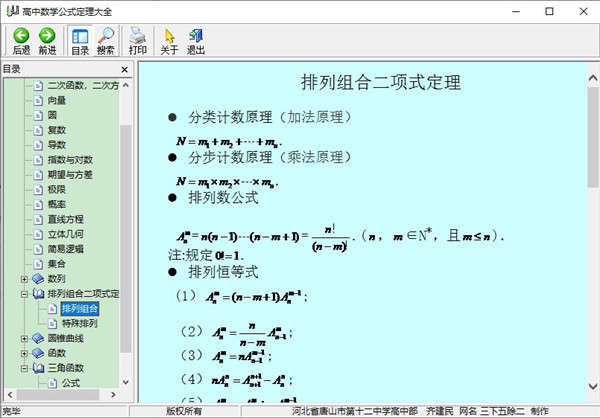
Task: Open the 概率 topic
Action: (57, 204)
